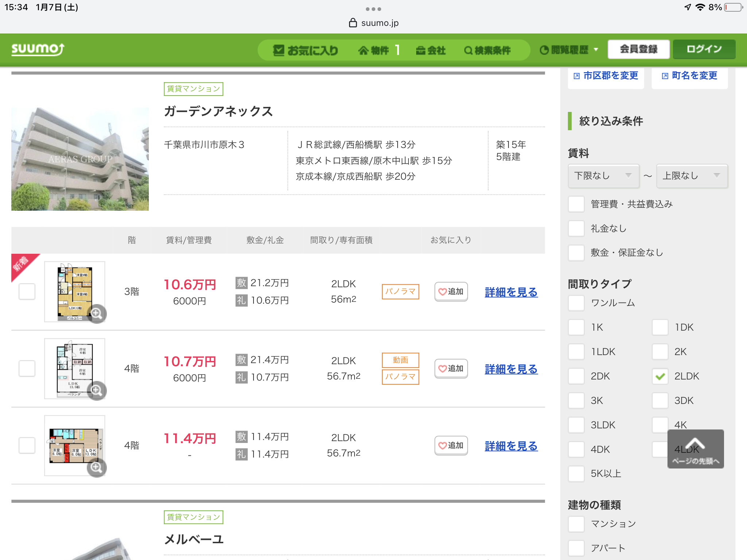
Task: Open 上限なし maximum rent dropdown
Action: (x=692, y=176)
